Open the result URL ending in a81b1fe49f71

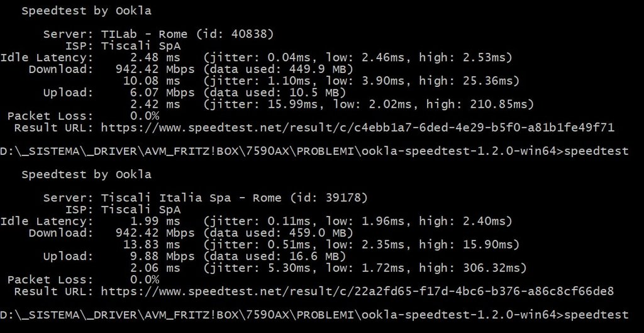click(357, 128)
